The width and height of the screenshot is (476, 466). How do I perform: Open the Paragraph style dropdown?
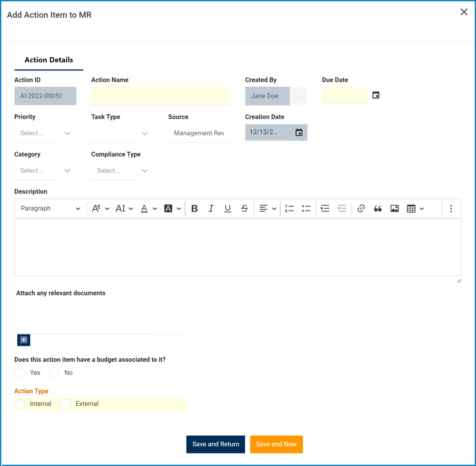point(50,208)
